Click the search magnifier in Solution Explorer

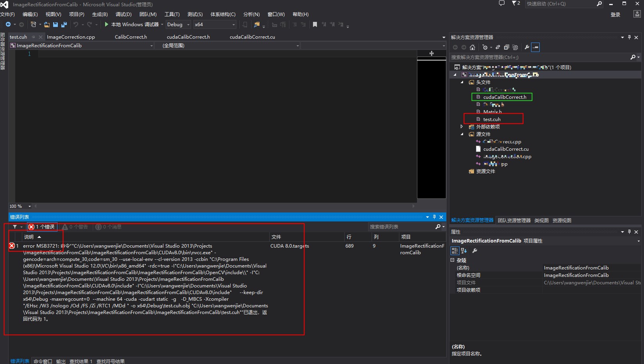click(633, 57)
